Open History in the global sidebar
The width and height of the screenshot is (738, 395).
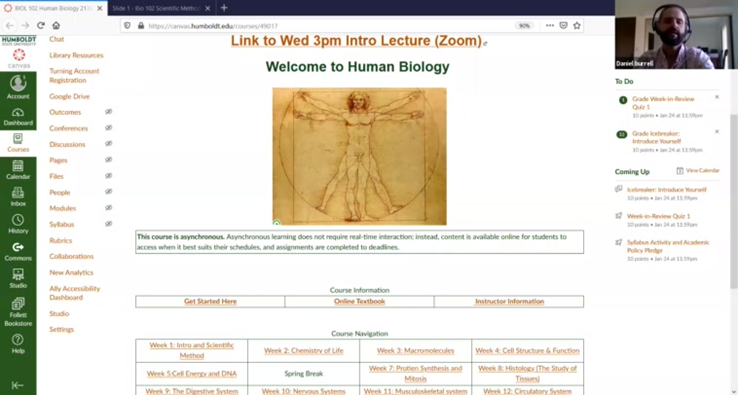(x=18, y=225)
